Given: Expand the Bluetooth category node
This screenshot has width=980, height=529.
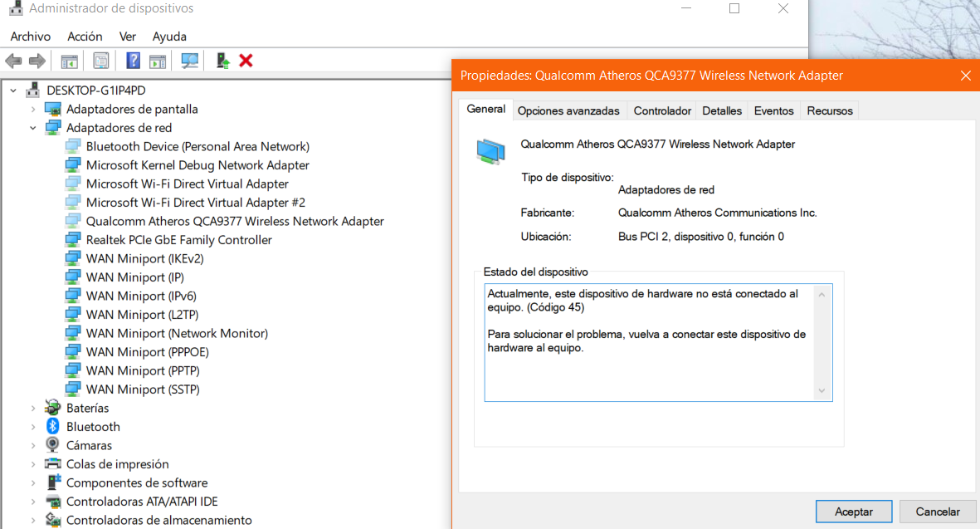Looking at the screenshot, I should pos(33,427).
